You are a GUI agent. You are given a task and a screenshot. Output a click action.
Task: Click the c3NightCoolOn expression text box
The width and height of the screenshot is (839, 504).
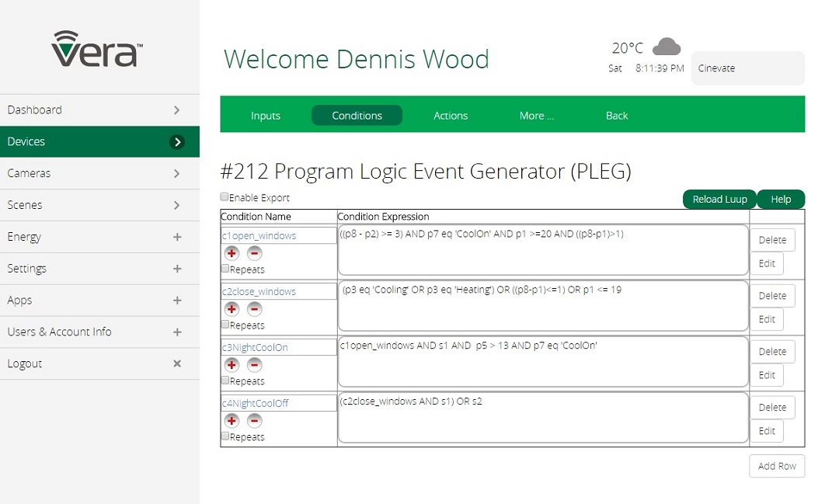click(x=543, y=362)
